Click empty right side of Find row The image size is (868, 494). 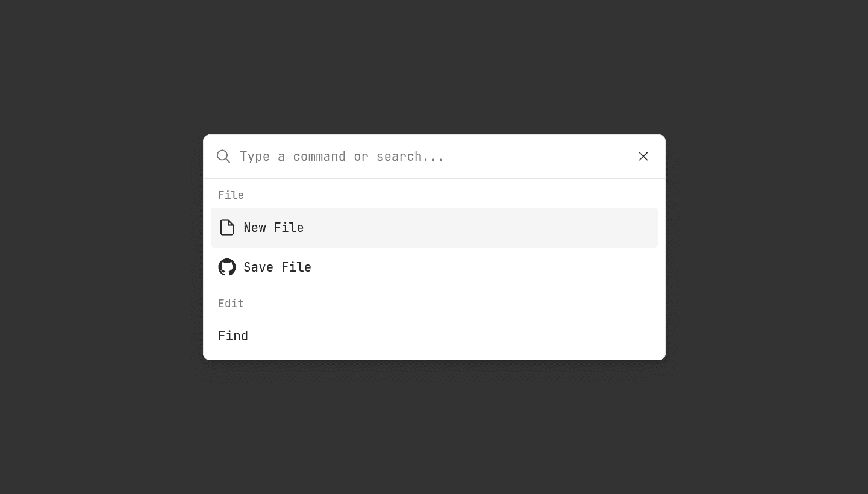pos(572,336)
